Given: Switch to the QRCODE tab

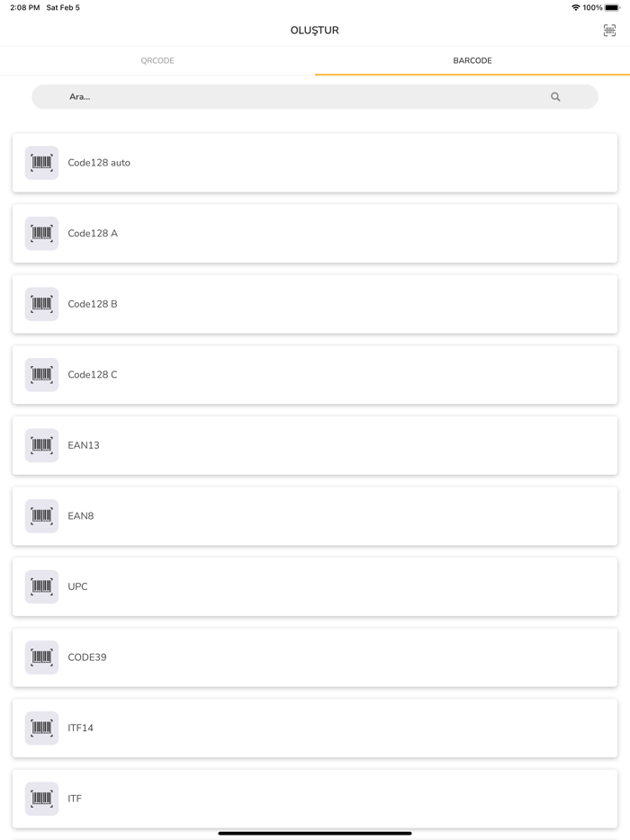Looking at the screenshot, I should coord(157,61).
